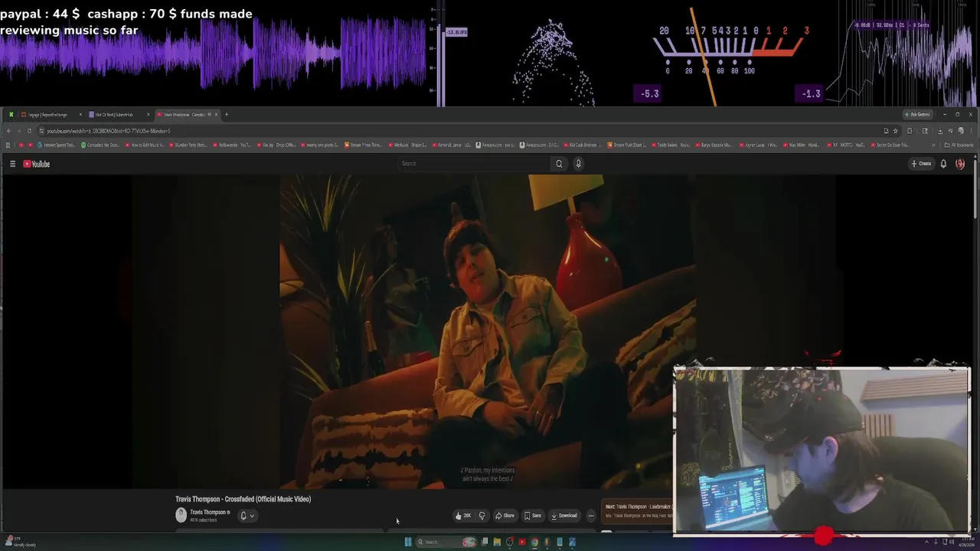Open the YouTube account avatar menu

(960, 164)
